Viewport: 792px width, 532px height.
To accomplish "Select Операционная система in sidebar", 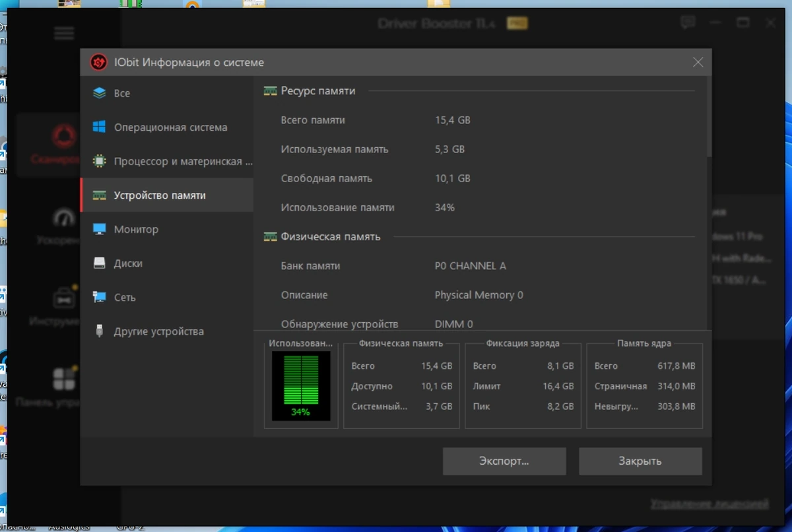I will click(166, 127).
